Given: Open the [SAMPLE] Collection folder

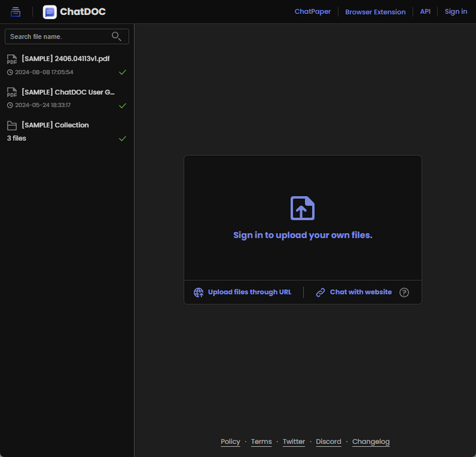Looking at the screenshot, I should pos(55,125).
